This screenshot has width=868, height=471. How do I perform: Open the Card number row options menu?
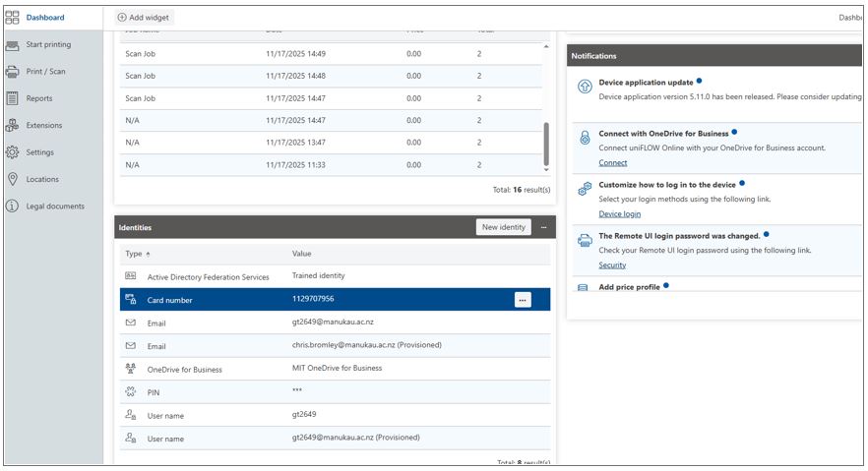523,300
